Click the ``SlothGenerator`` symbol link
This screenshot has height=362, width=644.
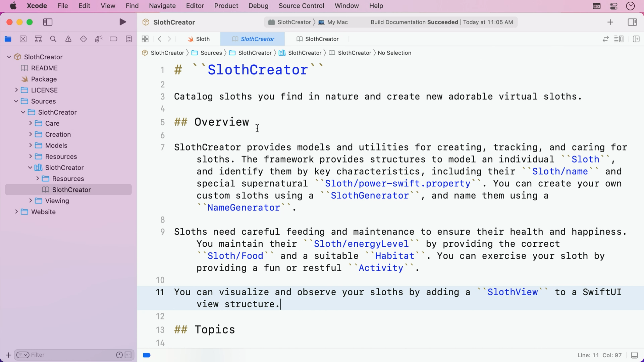[x=370, y=196]
